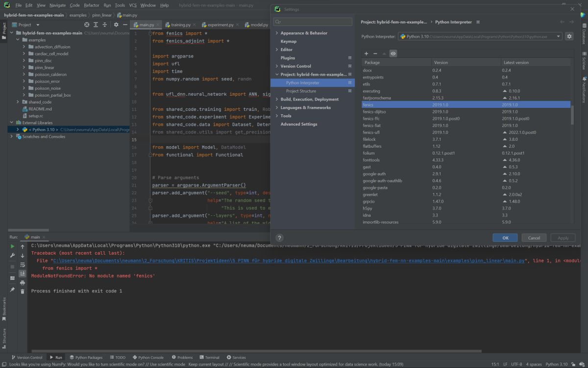The image size is (588, 368).
Task: Open the Refactor menu
Action: coord(91,5)
